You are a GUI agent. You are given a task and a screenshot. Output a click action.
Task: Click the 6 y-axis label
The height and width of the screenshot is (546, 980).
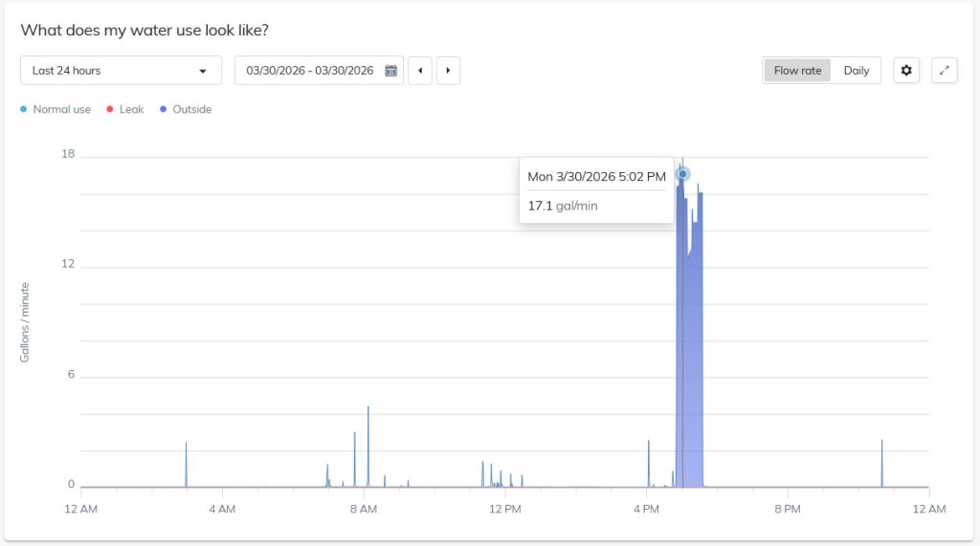(71, 374)
